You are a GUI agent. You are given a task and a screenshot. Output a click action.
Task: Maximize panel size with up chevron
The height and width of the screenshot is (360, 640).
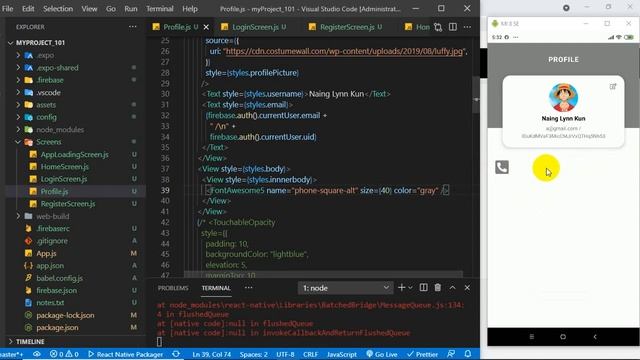point(452,288)
